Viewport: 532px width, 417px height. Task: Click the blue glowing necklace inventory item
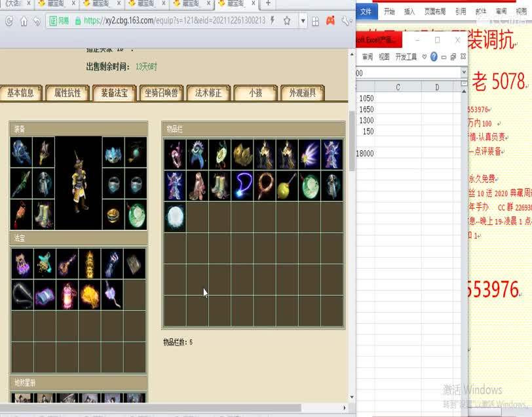pos(242,186)
